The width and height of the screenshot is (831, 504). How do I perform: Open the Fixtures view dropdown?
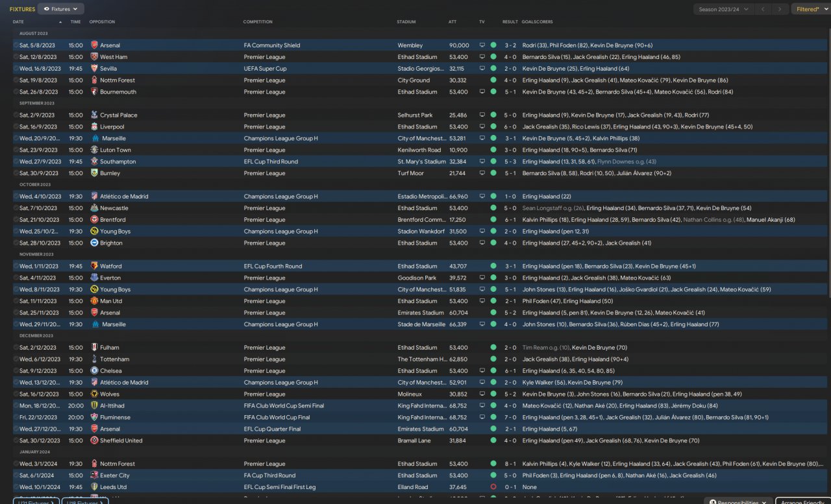61,9
